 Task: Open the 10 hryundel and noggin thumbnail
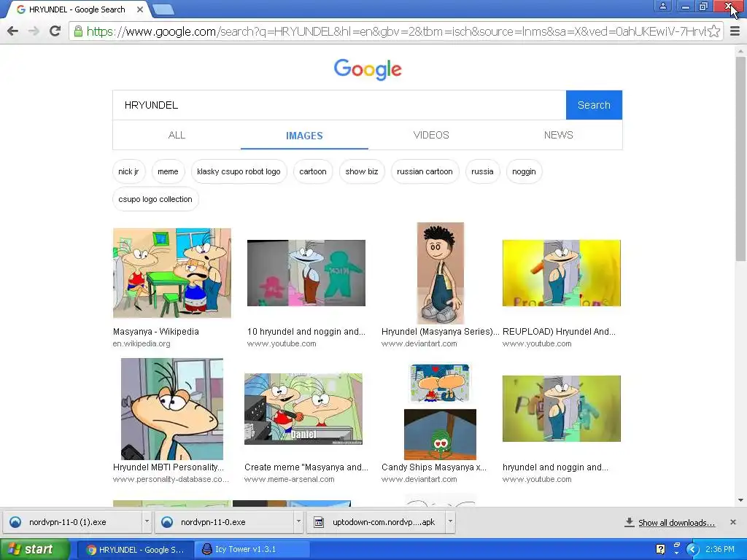(306, 273)
